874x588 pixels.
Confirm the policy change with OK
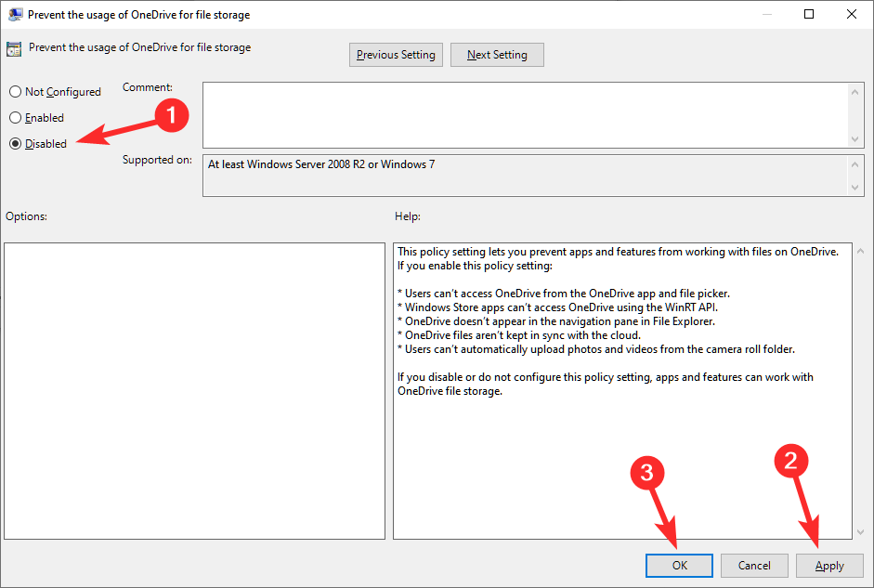679,565
